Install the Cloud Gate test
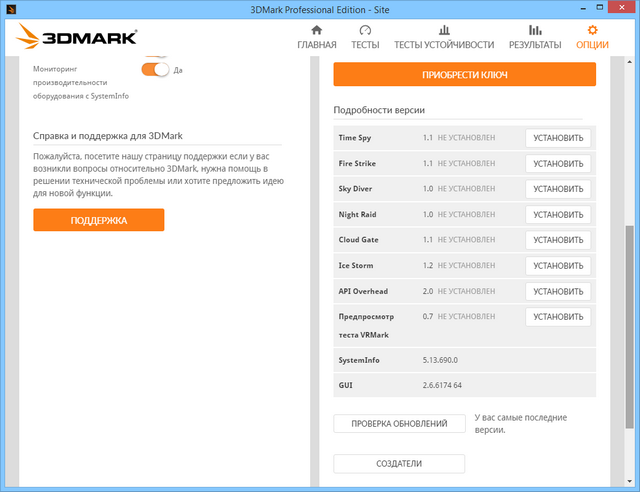 pyautogui.click(x=558, y=240)
